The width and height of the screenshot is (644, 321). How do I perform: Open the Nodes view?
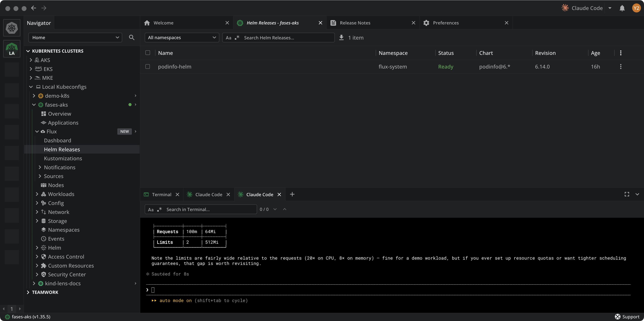point(56,185)
